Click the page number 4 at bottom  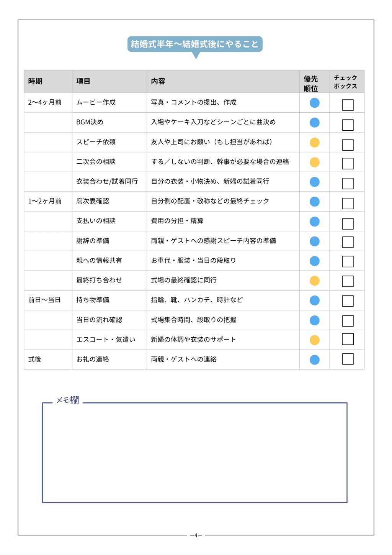(x=196, y=535)
